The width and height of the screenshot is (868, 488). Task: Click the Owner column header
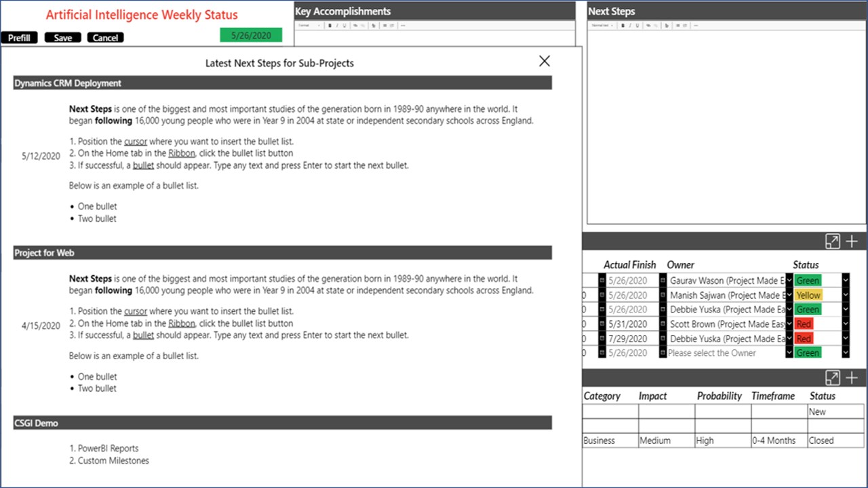click(x=681, y=265)
